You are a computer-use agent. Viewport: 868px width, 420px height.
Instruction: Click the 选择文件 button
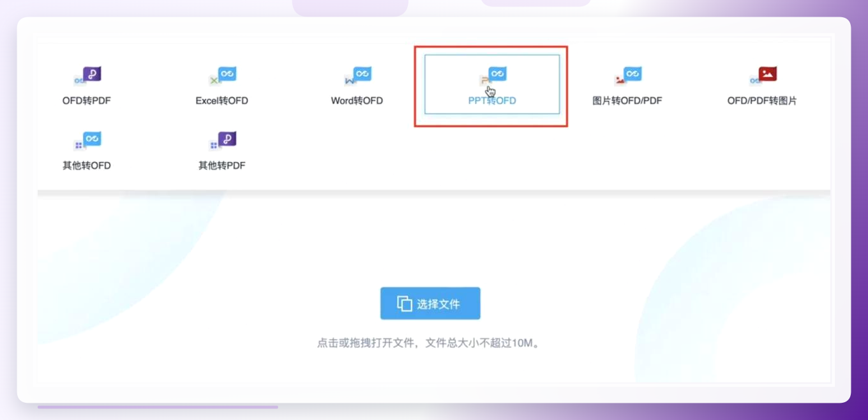click(430, 303)
